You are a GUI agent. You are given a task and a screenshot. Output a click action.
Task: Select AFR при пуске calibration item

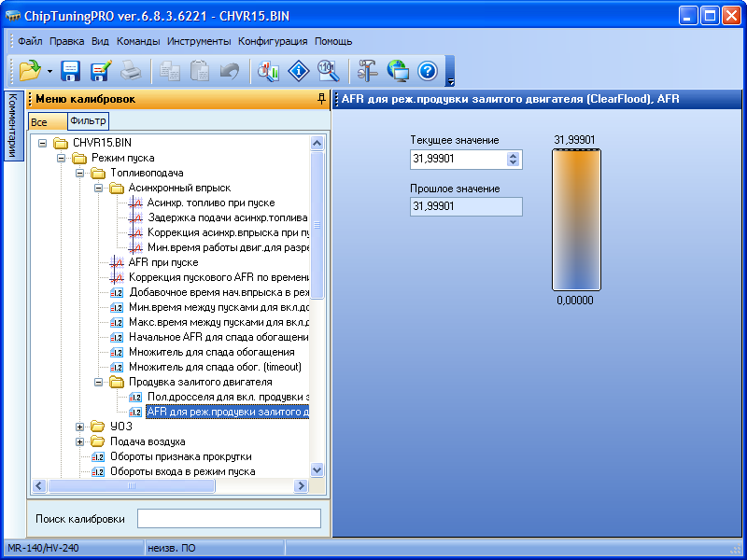click(x=162, y=262)
